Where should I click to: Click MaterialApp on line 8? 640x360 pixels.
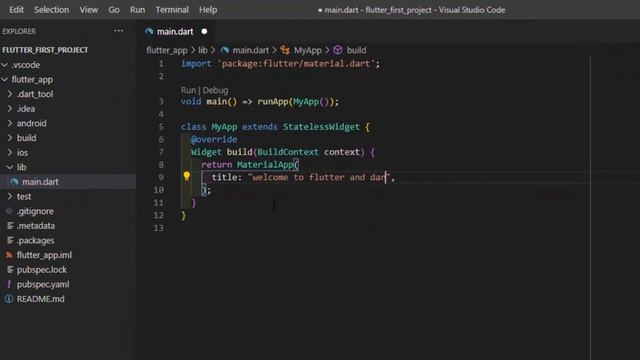(x=265, y=164)
